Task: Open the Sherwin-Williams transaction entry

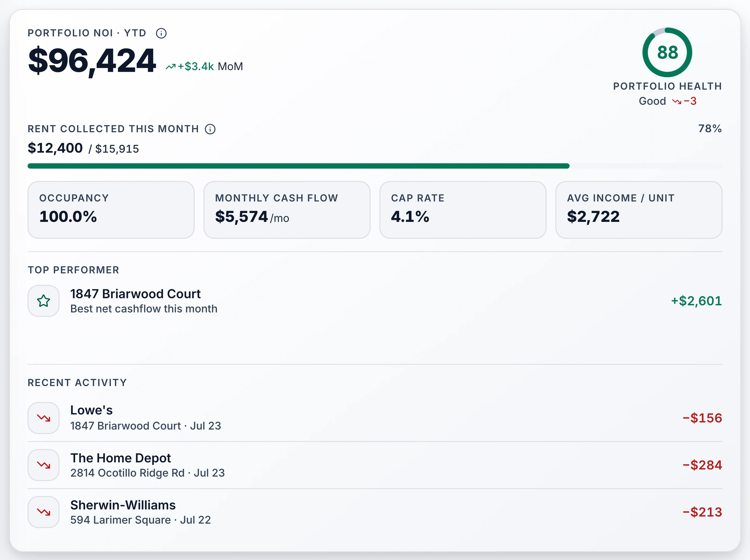Action: (x=375, y=512)
